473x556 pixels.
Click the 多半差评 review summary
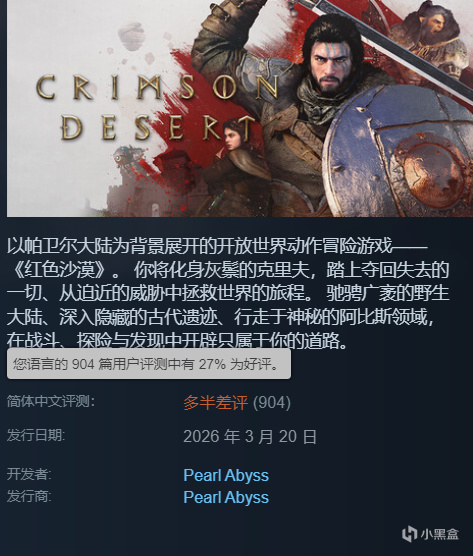pos(215,402)
